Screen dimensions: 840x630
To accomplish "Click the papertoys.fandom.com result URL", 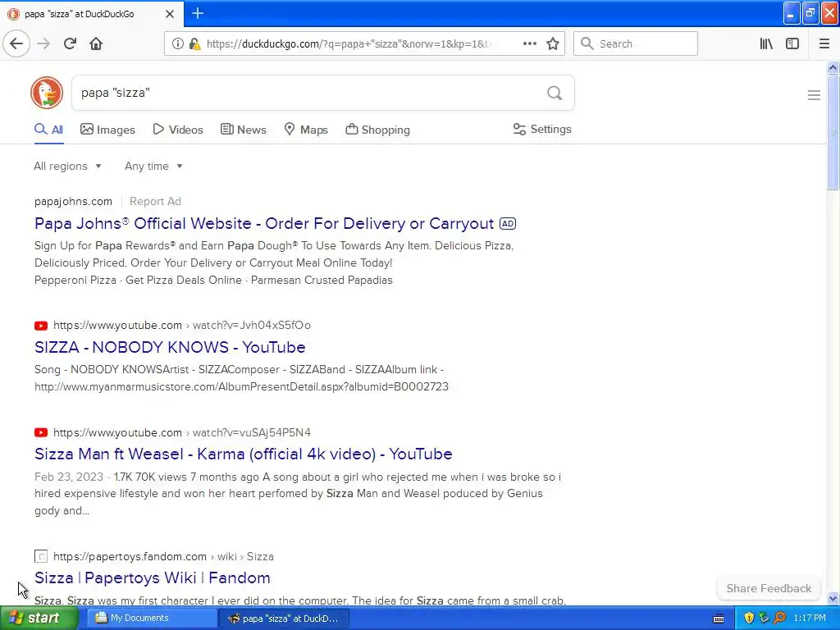I will [163, 557].
